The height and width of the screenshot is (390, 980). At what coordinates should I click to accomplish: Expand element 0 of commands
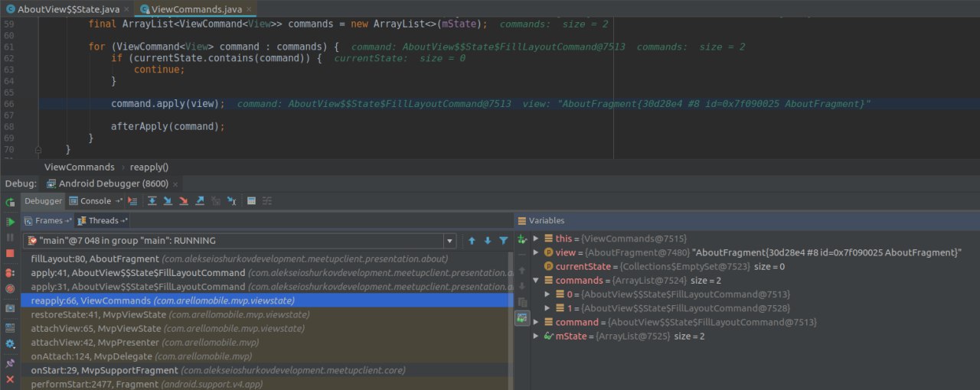[x=547, y=294]
